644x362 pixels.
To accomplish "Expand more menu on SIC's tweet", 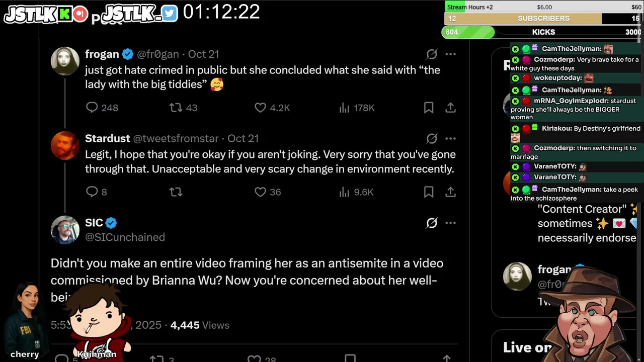I will (x=450, y=223).
